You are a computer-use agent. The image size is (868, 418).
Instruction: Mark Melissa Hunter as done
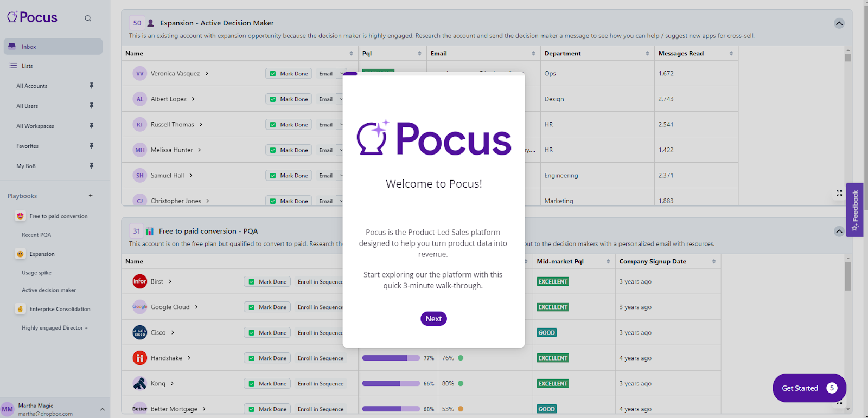click(289, 150)
